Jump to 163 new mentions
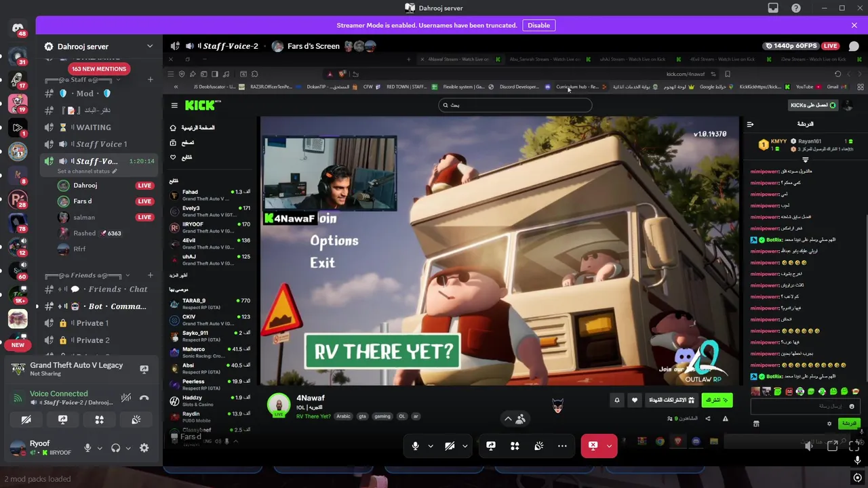Image resolution: width=868 pixels, height=488 pixels. [x=99, y=68]
